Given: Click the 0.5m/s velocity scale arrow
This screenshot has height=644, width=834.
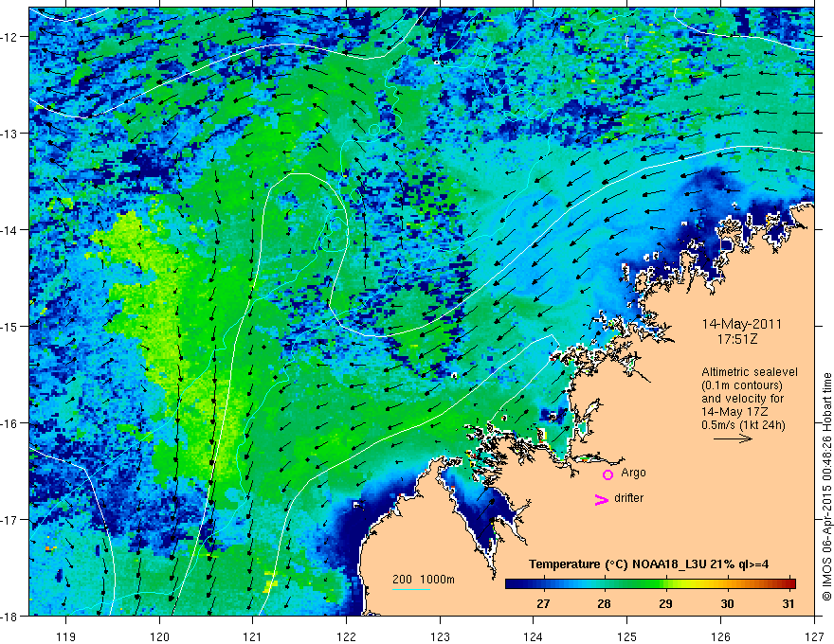Looking at the screenshot, I should tap(733, 438).
